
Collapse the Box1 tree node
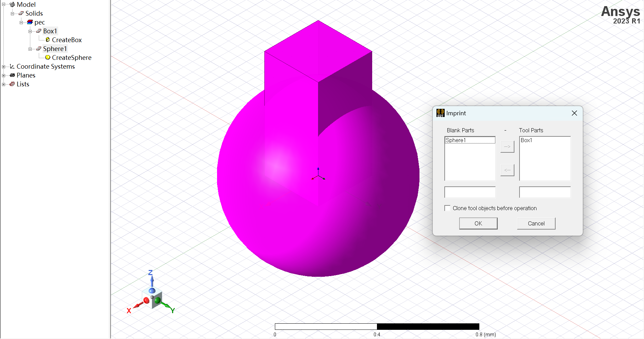(x=30, y=31)
